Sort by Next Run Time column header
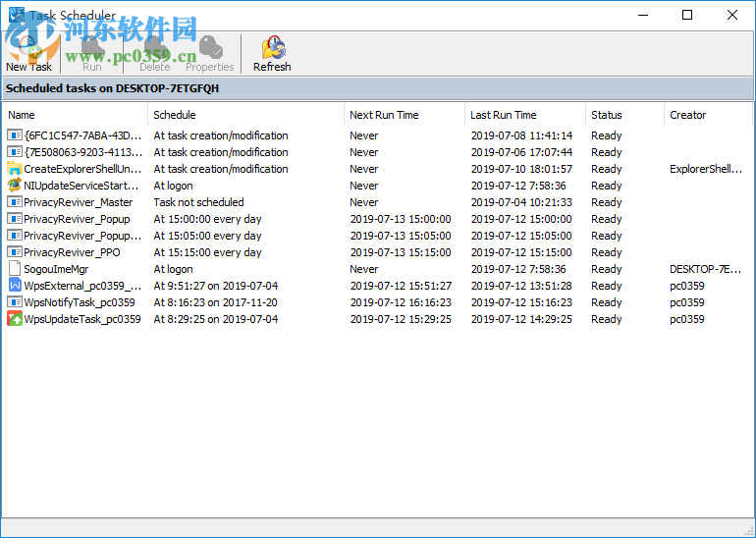Screen dimensions: 756x538 (405, 115)
